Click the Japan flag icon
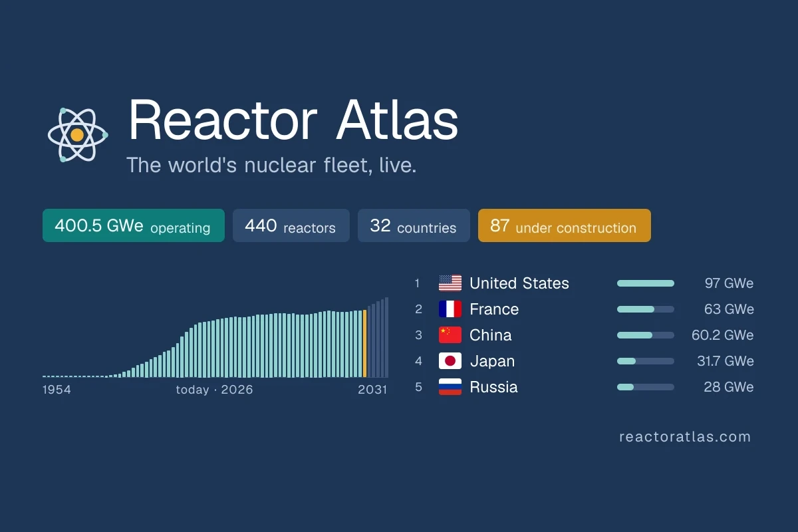The image size is (798, 532). (x=450, y=361)
